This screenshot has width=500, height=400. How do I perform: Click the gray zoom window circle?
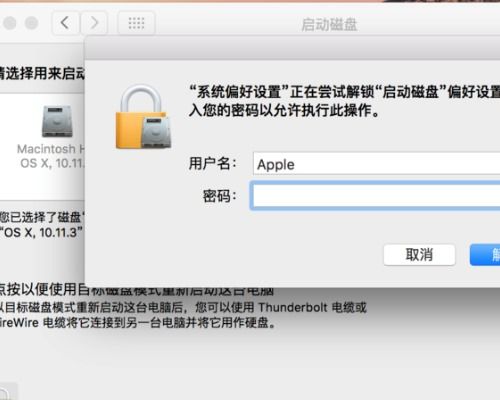click(32, 23)
